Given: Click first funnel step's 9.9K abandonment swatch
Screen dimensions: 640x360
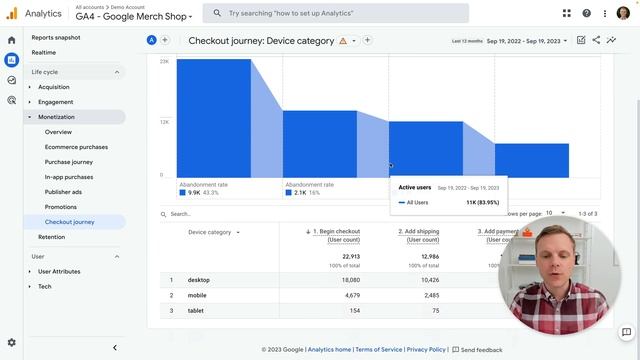Looking at the screenshot, I should 182,193.
